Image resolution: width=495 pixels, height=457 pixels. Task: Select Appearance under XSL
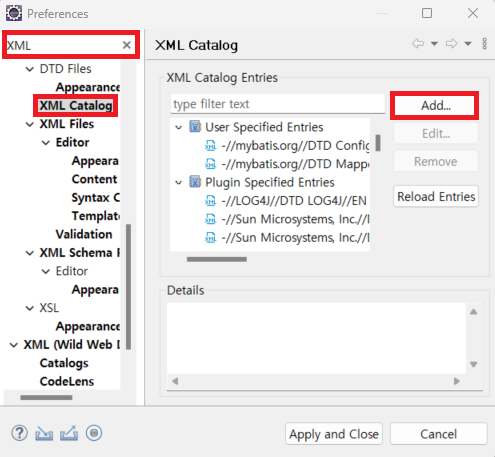[88, 327]
